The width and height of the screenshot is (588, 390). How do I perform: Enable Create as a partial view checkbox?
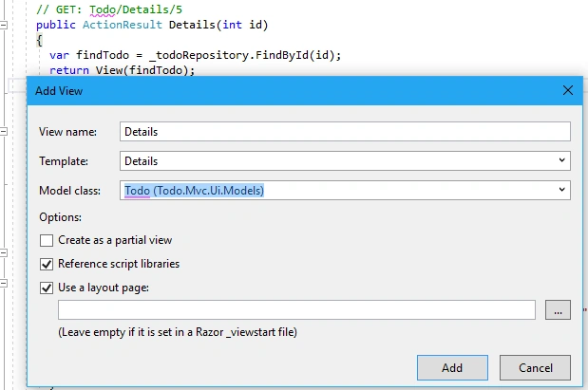click(47, 240)
